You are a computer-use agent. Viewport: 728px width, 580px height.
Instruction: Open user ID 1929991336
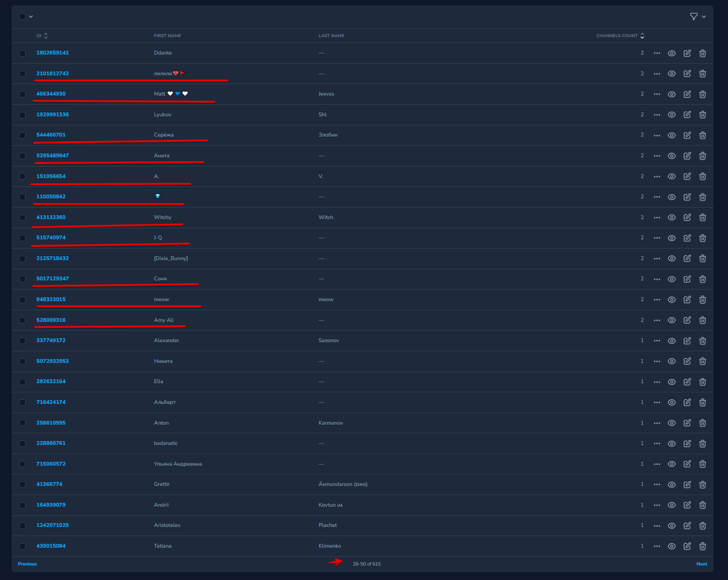point(52,114)
